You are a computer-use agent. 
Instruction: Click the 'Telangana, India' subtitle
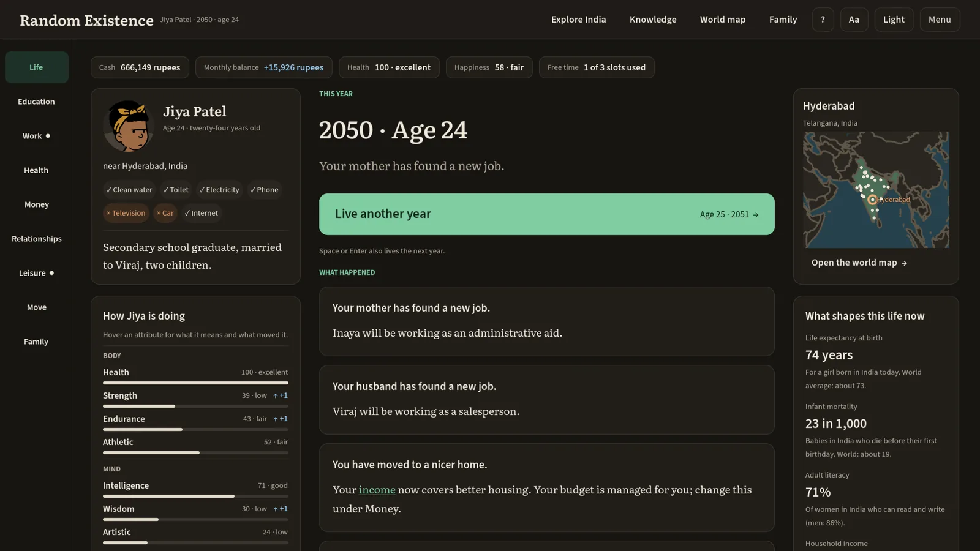[x=830, y=123]
